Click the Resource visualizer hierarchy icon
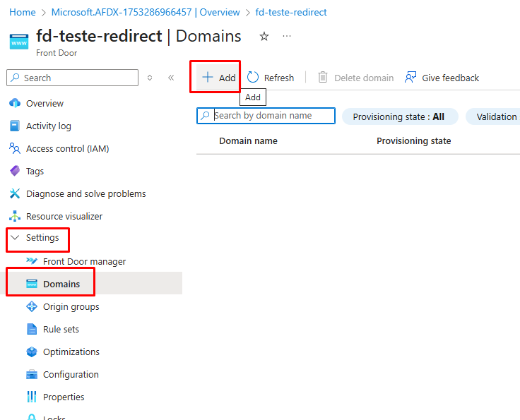Screen dimensions: 520x420 pyautogui.click(x=15, y=216)
